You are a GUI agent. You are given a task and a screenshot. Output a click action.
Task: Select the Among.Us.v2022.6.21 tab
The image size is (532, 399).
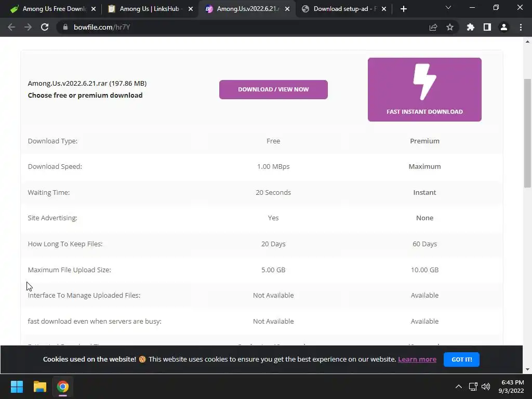(x=246, y=9)
